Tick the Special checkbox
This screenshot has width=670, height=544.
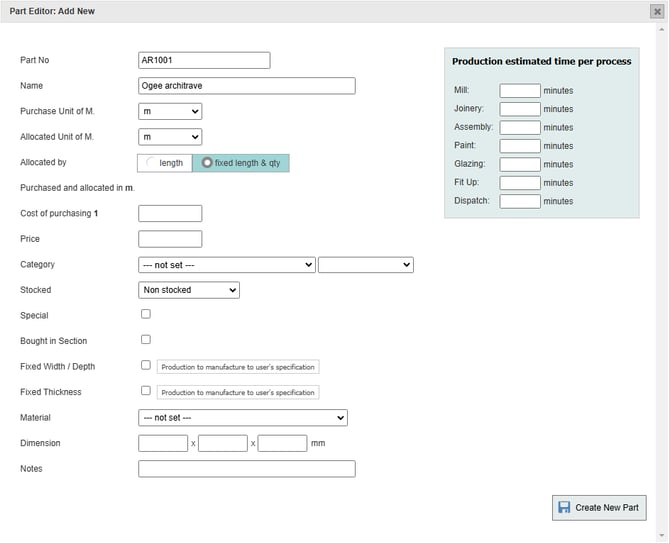pos(146,314)
